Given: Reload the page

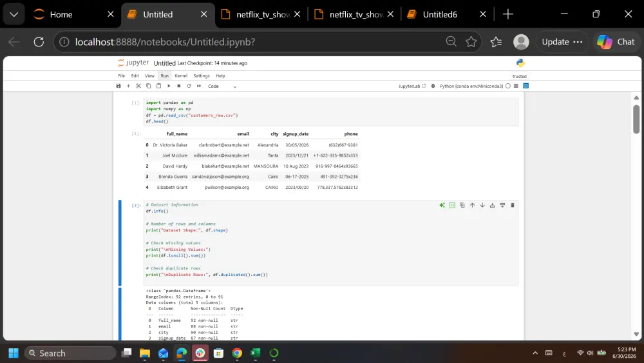Looking at the screenshot, I should (39, 42).
